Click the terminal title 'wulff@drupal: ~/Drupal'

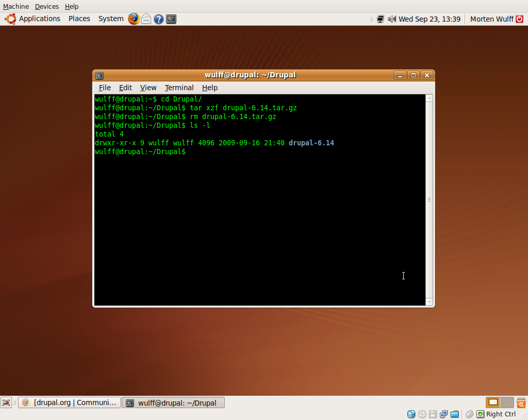pyautogui.click(x=250, y=75)
